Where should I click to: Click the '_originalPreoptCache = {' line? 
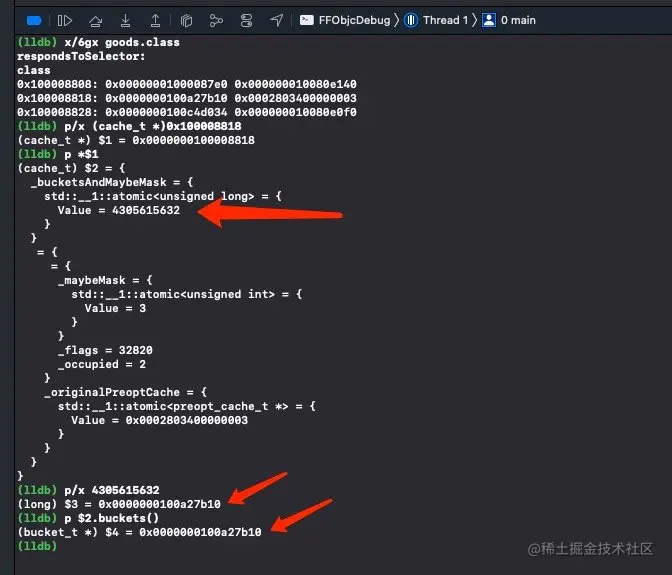click(x=125, y=392)
